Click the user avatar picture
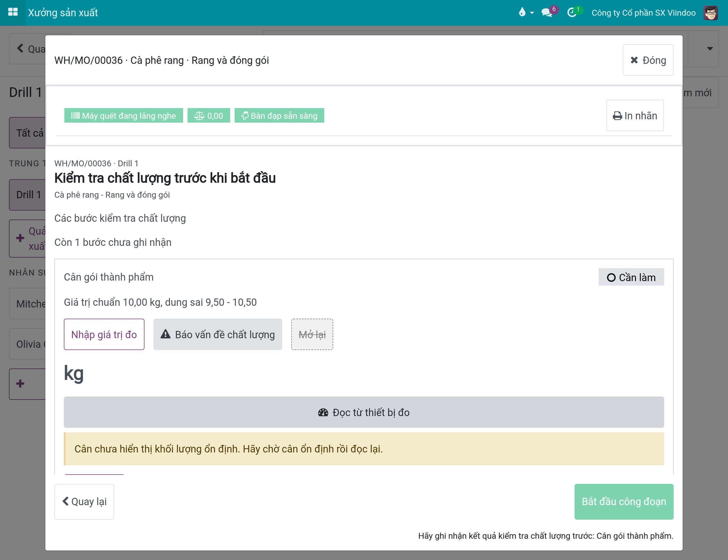 710,13
